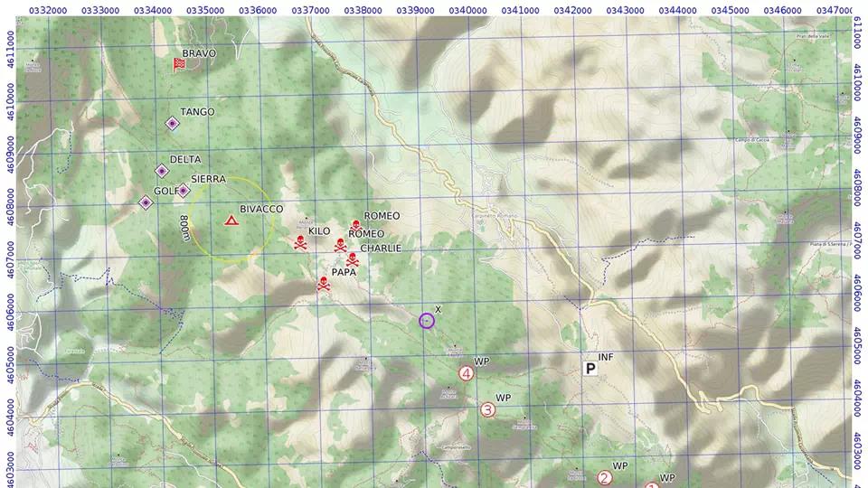Select waypoint 4 circle marker
This screenshot has width=868, height=488.
[x=467, y=373]
